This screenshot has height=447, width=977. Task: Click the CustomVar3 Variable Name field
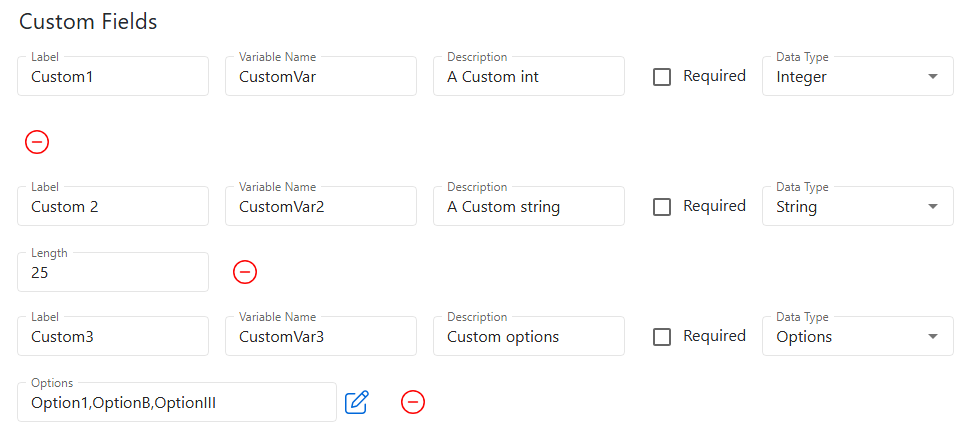click(320, 337)
